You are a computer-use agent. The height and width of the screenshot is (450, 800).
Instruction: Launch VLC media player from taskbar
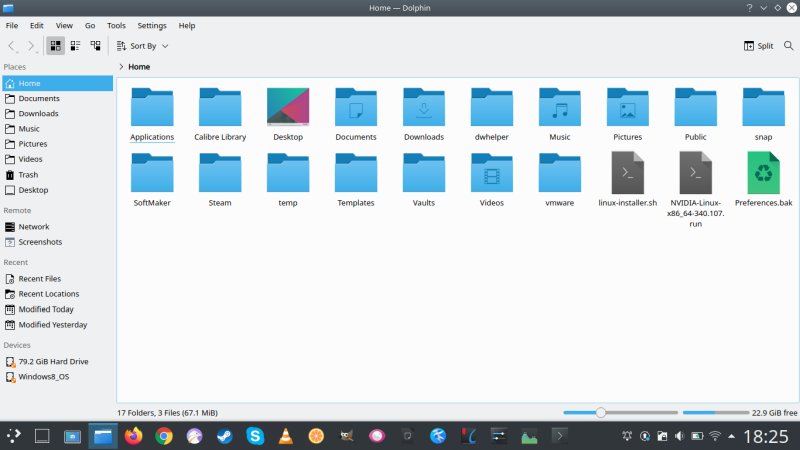(285, 436)
